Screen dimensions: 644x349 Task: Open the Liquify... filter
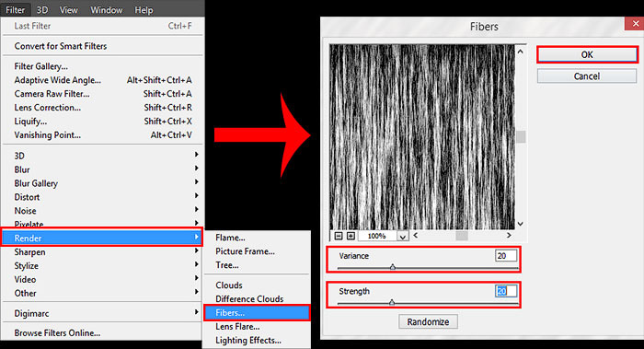click(x=103, y=122)
